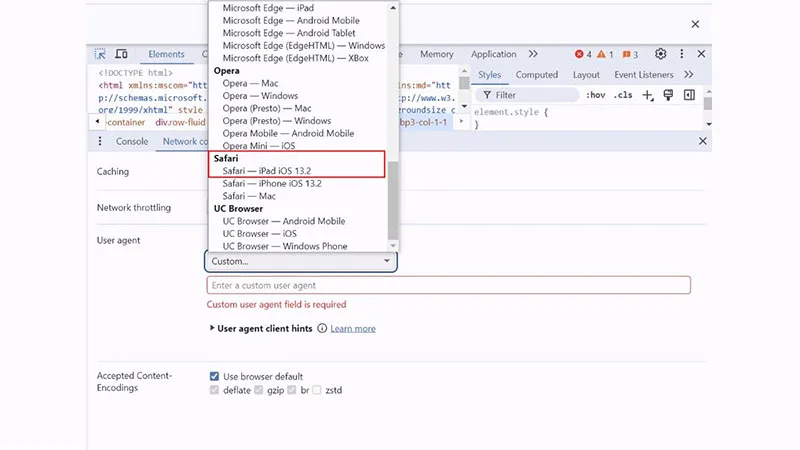Uncheck Use browser default checkbox
800x450 pixels.
(214, 376)
